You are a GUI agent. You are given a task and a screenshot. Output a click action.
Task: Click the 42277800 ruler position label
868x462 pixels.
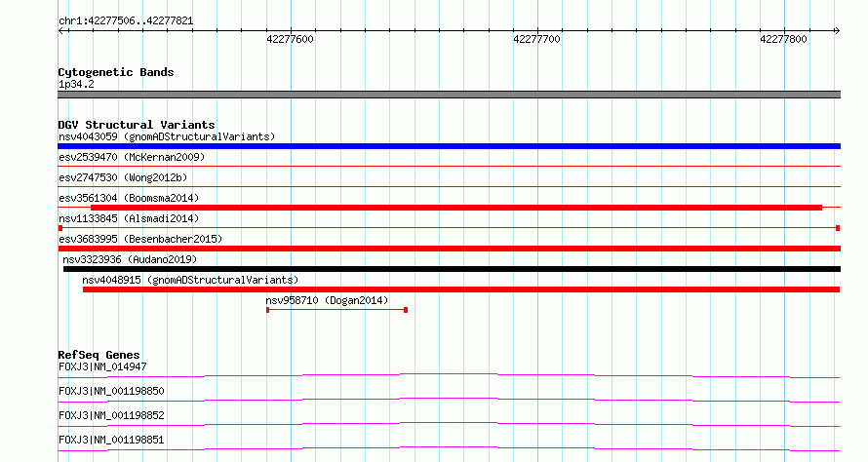(783, 39)
